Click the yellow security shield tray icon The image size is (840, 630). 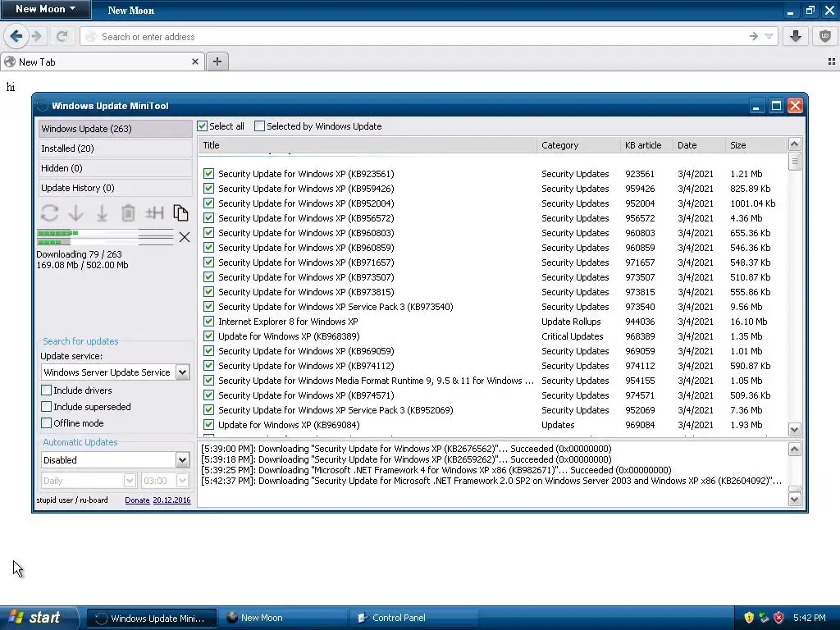point(749,618)
